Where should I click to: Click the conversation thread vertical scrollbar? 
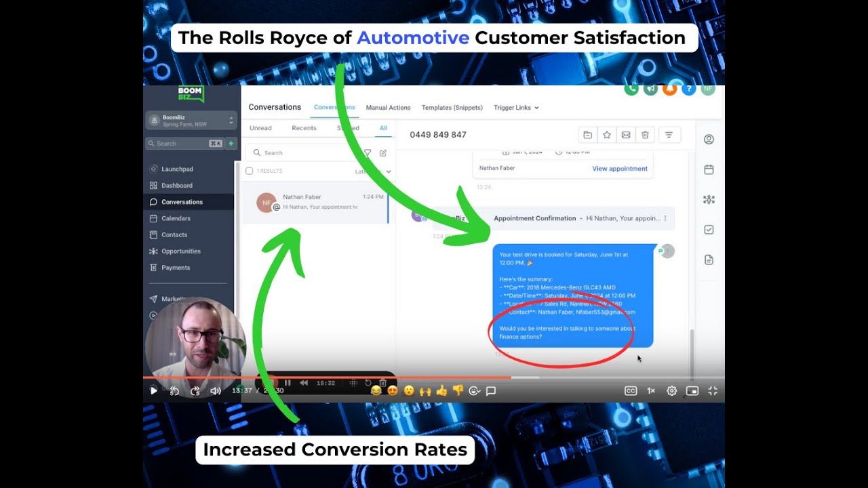(x=692, y=354)
